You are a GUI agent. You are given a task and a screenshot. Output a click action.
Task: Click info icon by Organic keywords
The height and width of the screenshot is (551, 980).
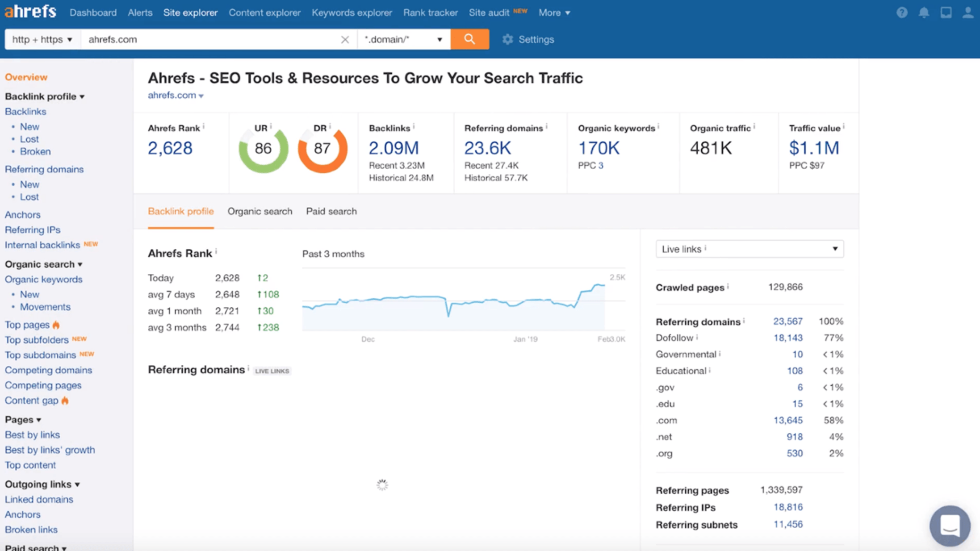click(x=658, y=126)
